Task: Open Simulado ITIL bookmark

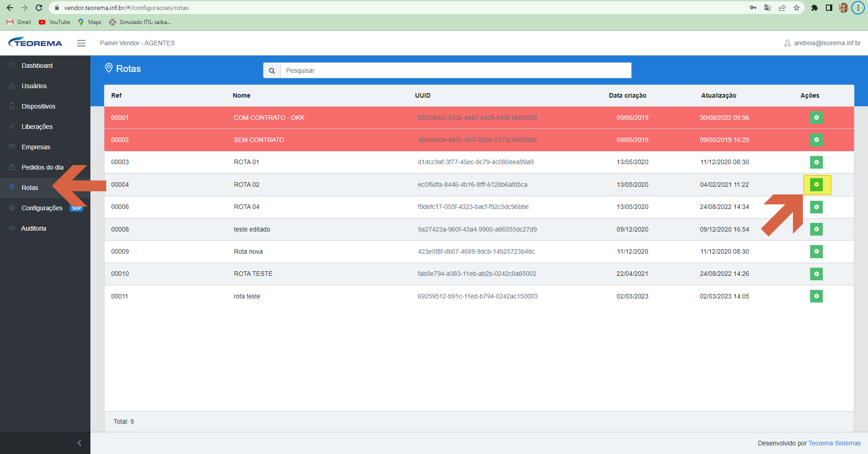Action: (140, 22)
